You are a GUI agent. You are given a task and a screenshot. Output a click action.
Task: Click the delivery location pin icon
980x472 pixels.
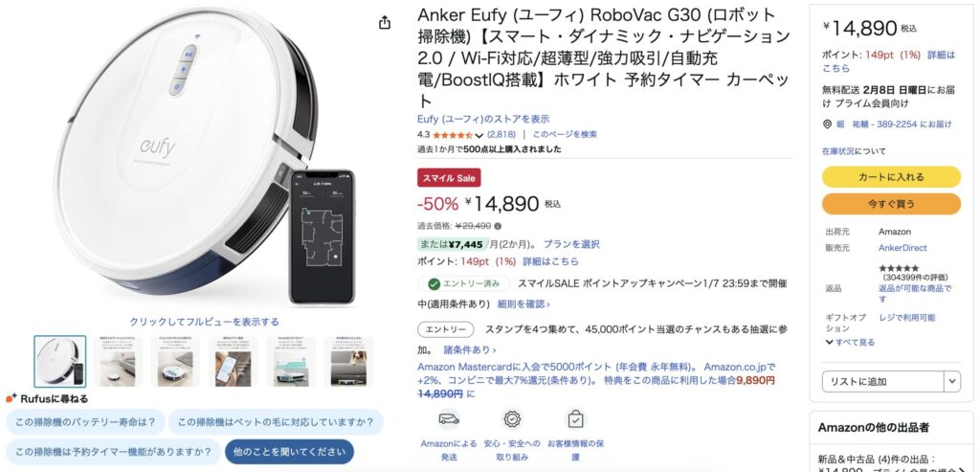tap(827, 124)
